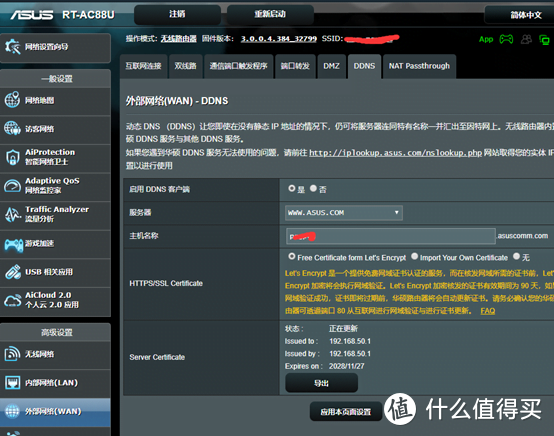The image size is (554, 436).
Task: Switch to the Port Trigger tab
Action: pos(238,66)
